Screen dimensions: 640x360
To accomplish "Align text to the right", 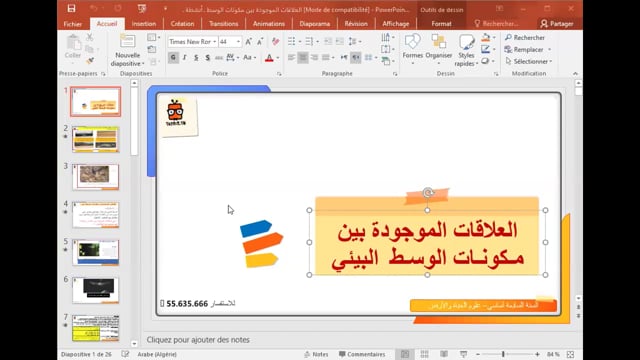I will point(314,58).
